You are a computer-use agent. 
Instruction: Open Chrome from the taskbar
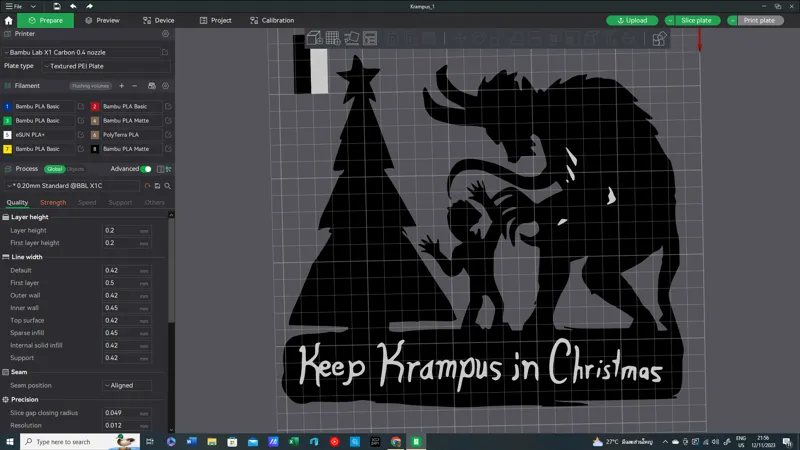point(396,442)
